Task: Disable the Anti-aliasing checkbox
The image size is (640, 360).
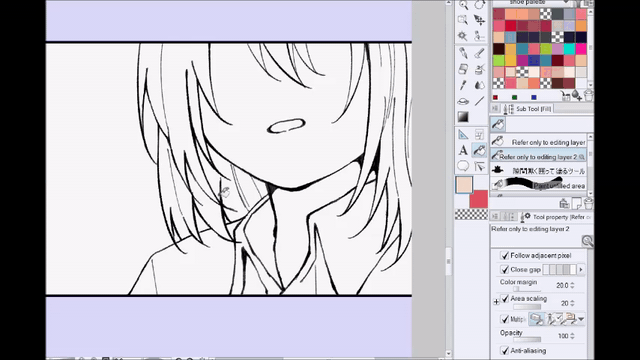Action: (504, 350)
